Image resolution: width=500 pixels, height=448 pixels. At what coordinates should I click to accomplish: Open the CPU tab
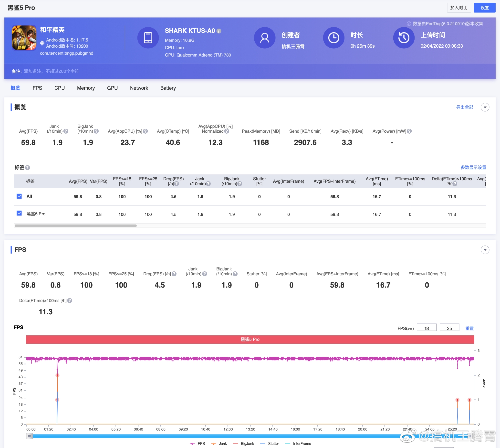pos(60,88)
